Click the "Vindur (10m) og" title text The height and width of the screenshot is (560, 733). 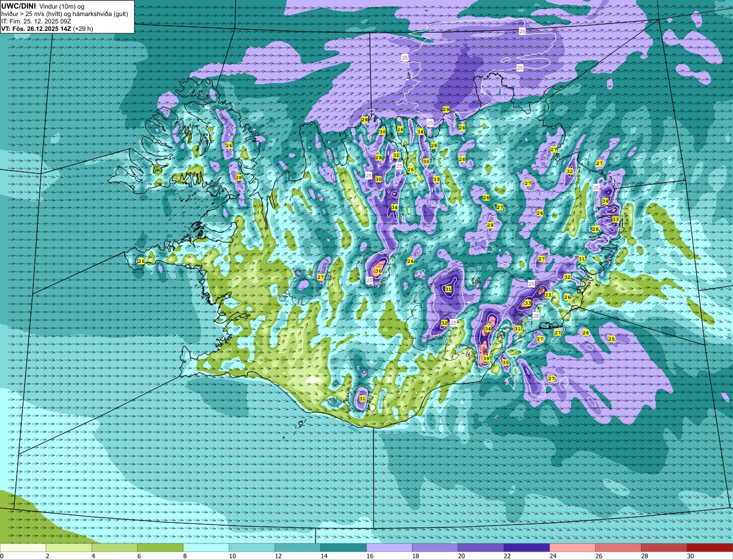(61, 6)
